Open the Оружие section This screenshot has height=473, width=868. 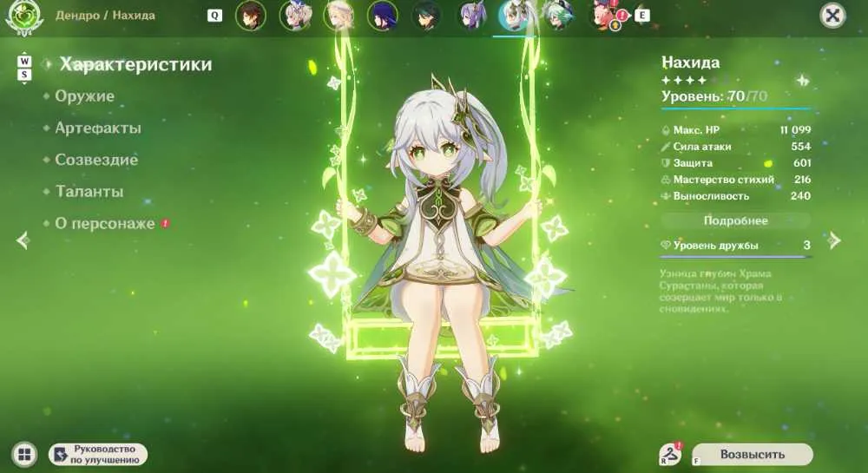pos(85,96)
